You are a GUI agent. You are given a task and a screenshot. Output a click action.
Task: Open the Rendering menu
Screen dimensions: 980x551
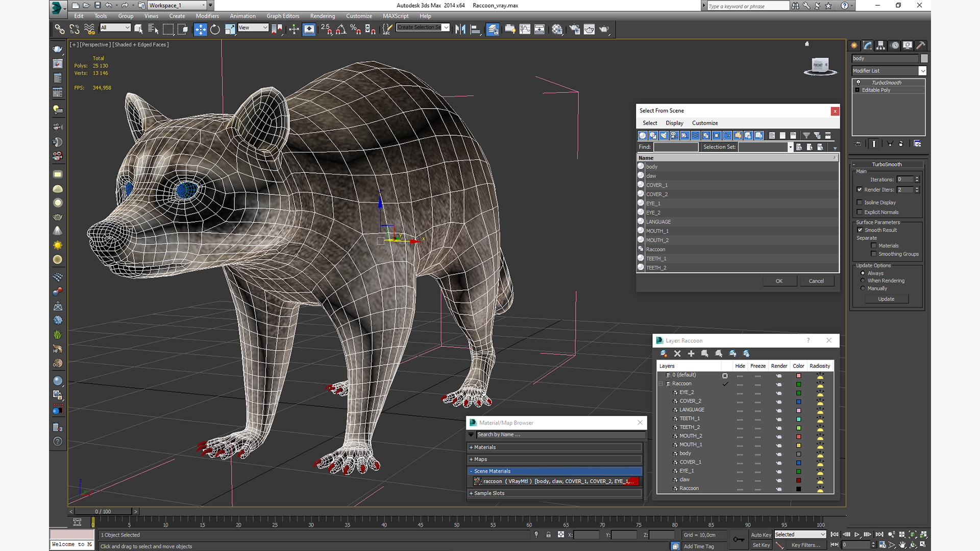323,16
